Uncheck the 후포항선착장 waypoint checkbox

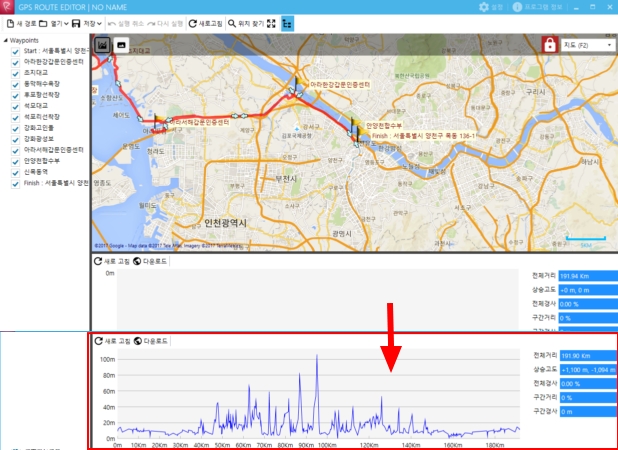(15, 95)
